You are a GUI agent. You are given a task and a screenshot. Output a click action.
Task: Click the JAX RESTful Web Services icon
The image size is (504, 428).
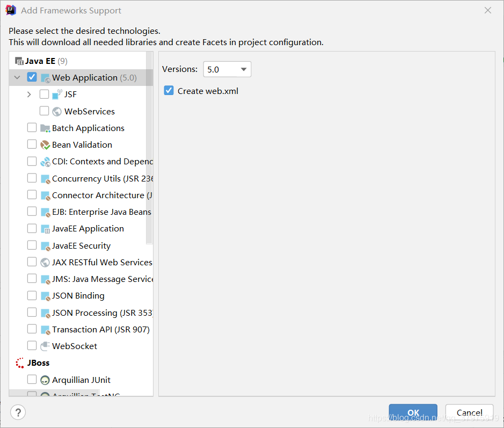coord(45,263)
